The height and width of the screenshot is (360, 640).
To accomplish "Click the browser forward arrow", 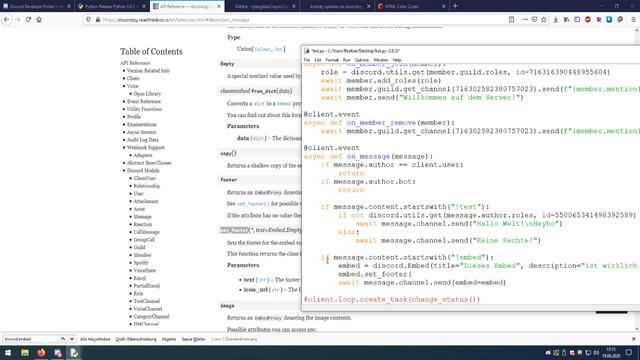I will [x=18, y=19].
